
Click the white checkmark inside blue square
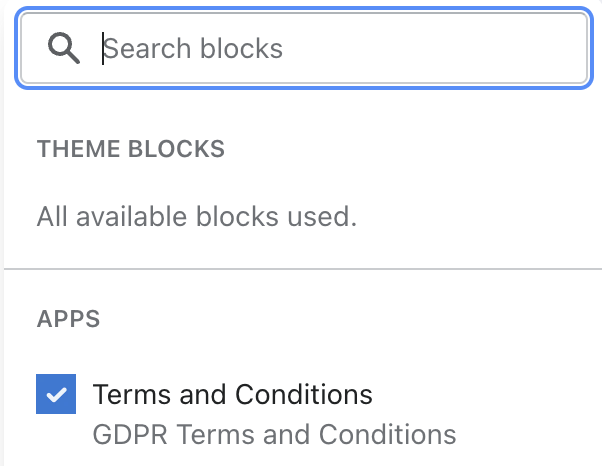56,395
